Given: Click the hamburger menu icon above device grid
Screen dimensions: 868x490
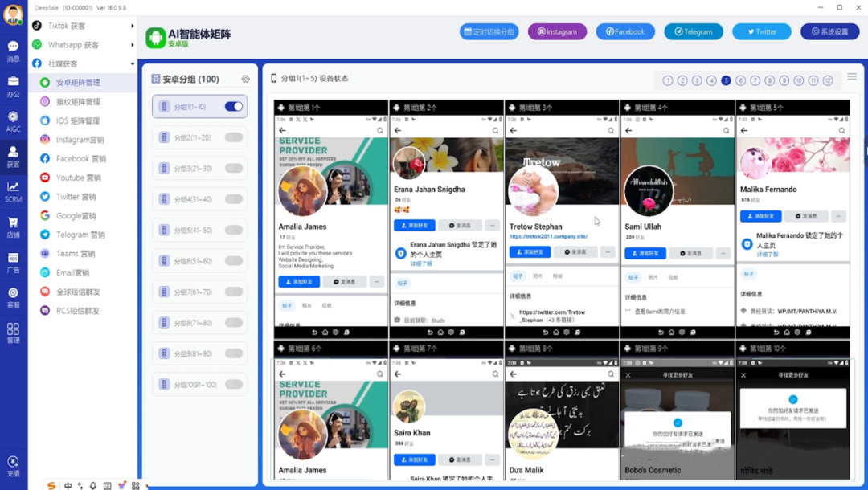Looking at the screenshot, I should (x=852, y=77).
